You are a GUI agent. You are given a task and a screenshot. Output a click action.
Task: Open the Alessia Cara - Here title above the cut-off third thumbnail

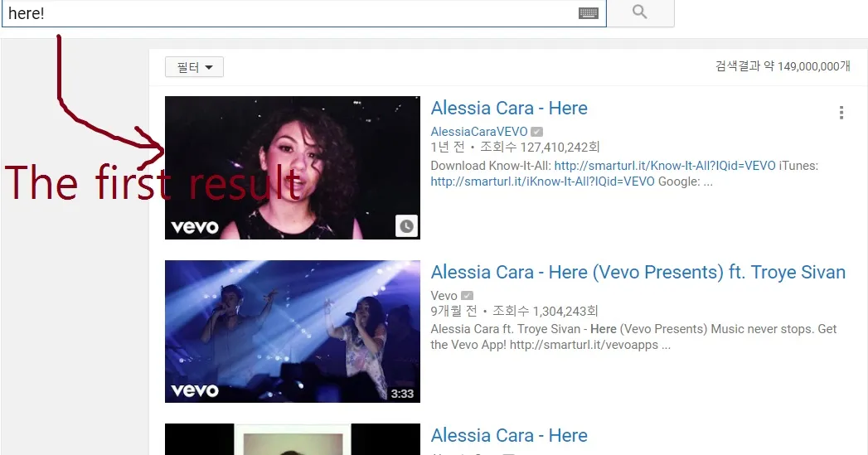click(509, 436)
